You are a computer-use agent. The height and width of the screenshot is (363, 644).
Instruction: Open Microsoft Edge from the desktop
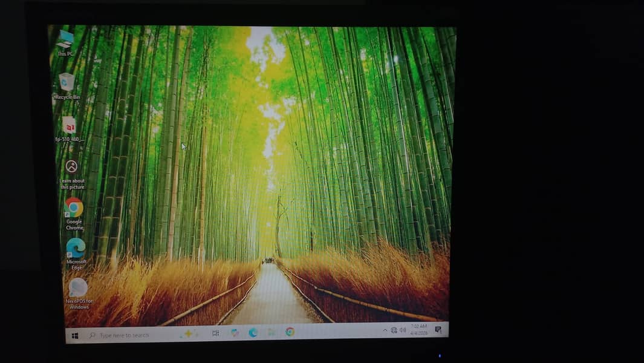click(74, 250)
